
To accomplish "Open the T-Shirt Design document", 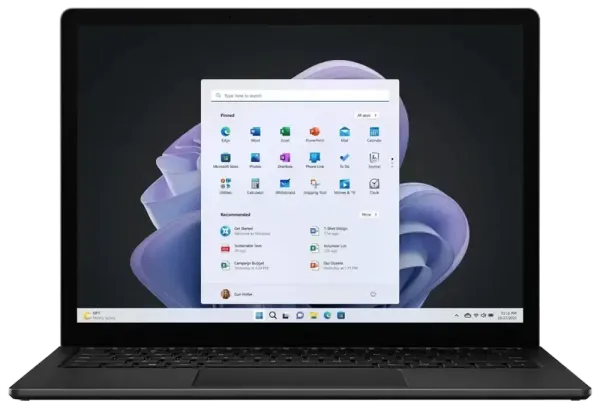I will coord(329,231).
